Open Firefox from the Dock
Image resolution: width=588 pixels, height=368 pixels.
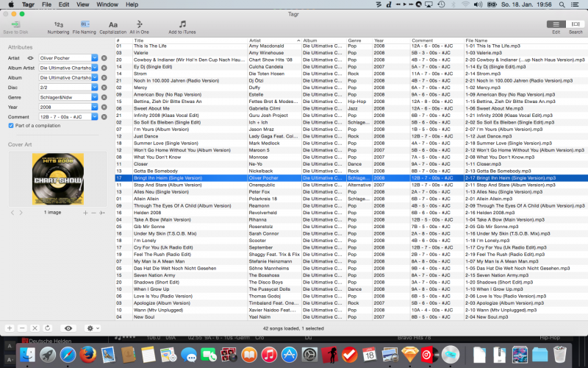click(87, 355)
